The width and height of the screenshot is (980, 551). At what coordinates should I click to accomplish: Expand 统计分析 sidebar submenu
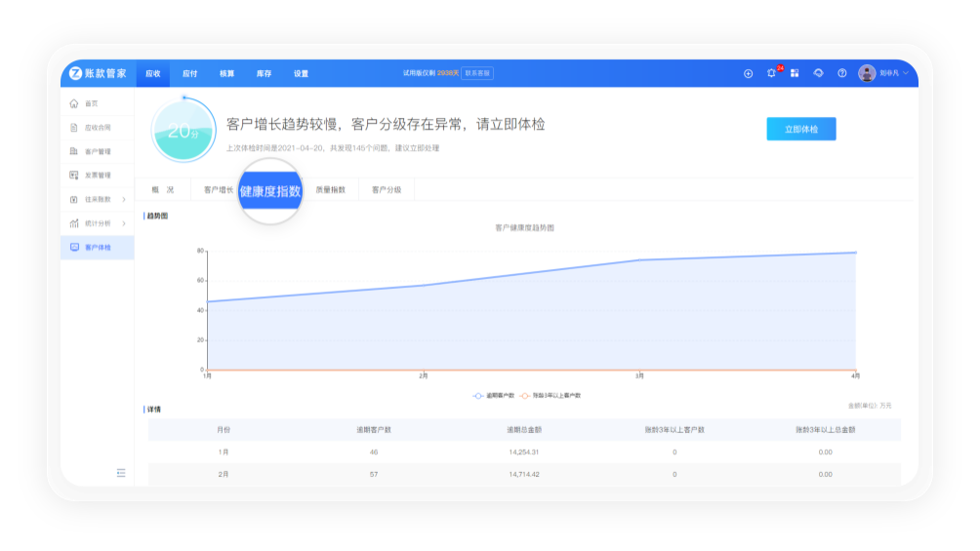(x=124, y=223)
